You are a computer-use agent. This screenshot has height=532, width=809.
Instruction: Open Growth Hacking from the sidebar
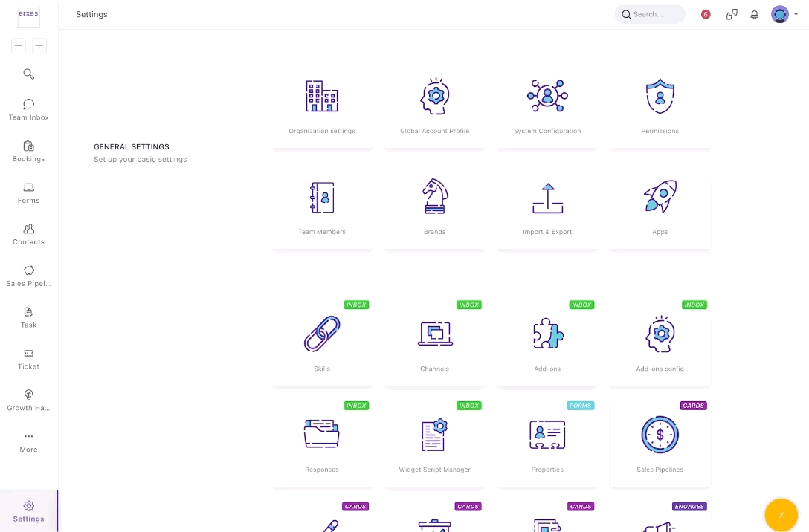point(29,401)
